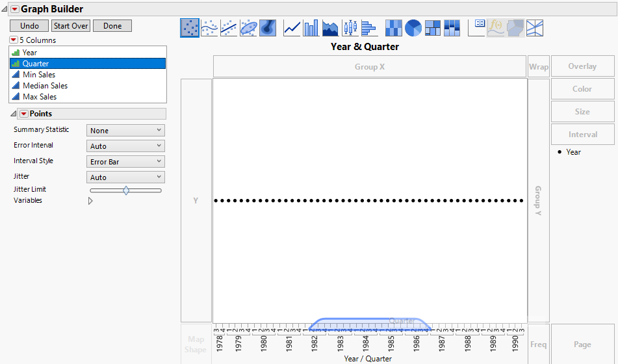
Task: Click the 1978 axis tick label
Action: coord(220,343)
